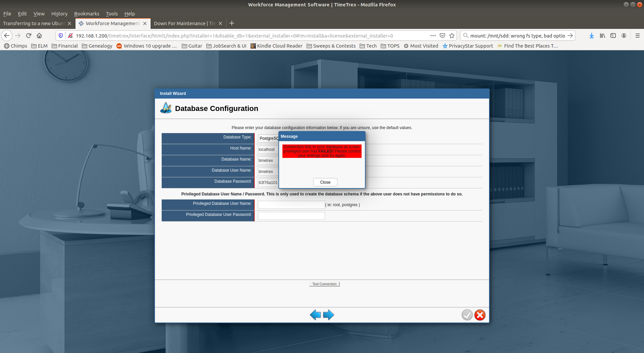Click the search bar magnifier icon

466,36
